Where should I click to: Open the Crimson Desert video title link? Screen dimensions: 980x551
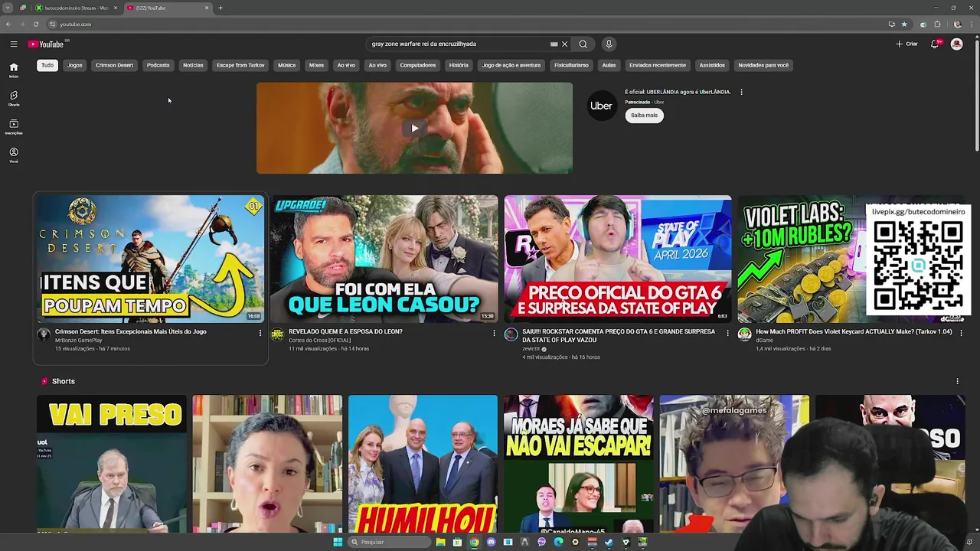pyautogui.click(x=131, y=331)
